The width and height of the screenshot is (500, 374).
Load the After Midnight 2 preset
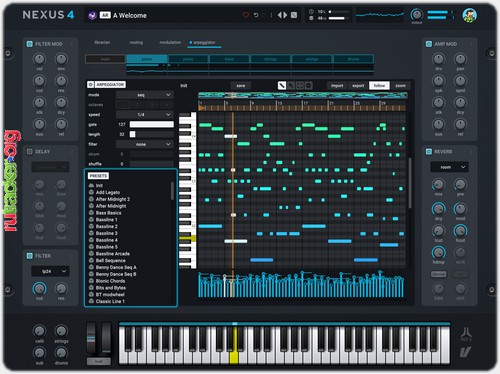[x=113, y=199]
